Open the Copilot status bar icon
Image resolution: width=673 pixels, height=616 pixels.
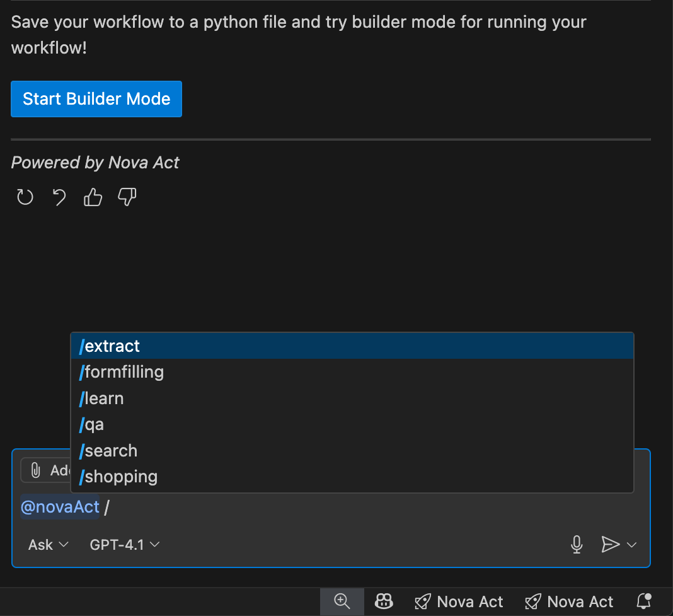pyautogui.click(x=384, y=601)
